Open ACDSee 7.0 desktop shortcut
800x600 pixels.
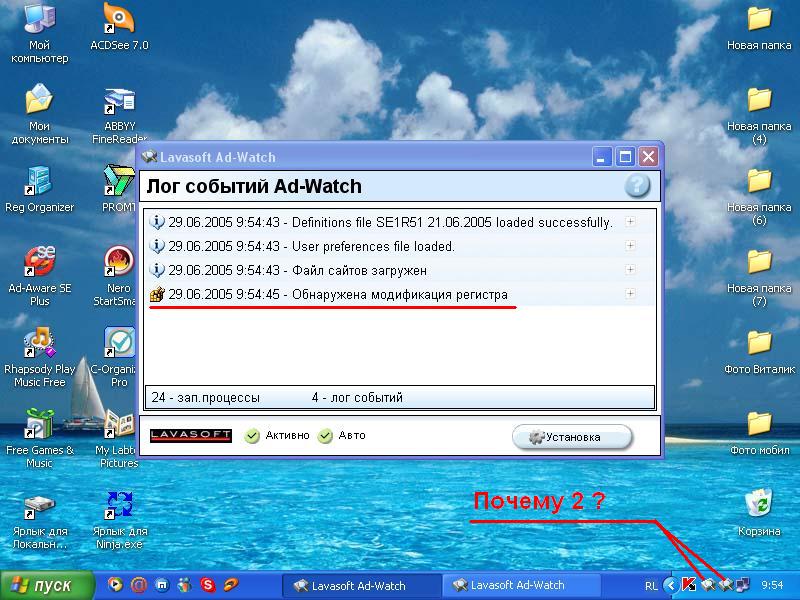(x=119, y=27)
